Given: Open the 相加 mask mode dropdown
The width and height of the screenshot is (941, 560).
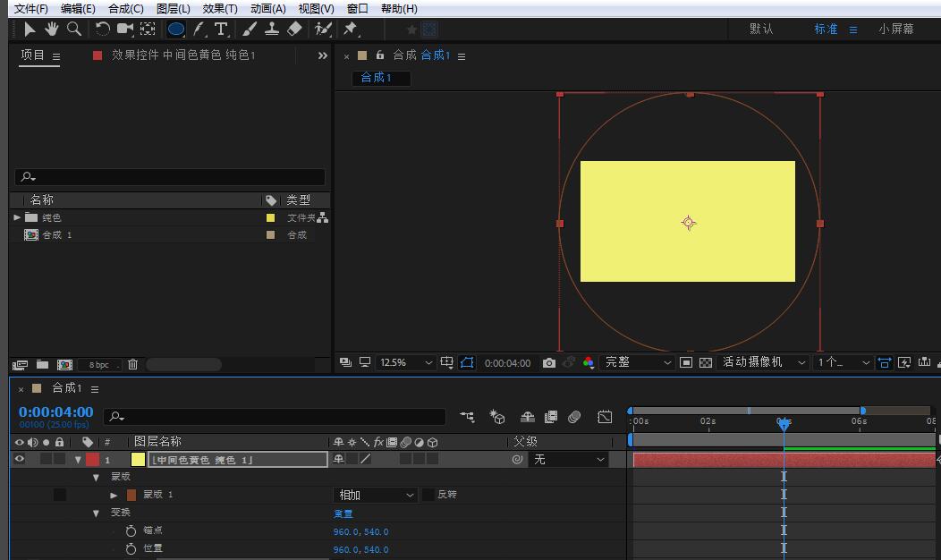Looking at the screenshot, I should coord(376,495).
